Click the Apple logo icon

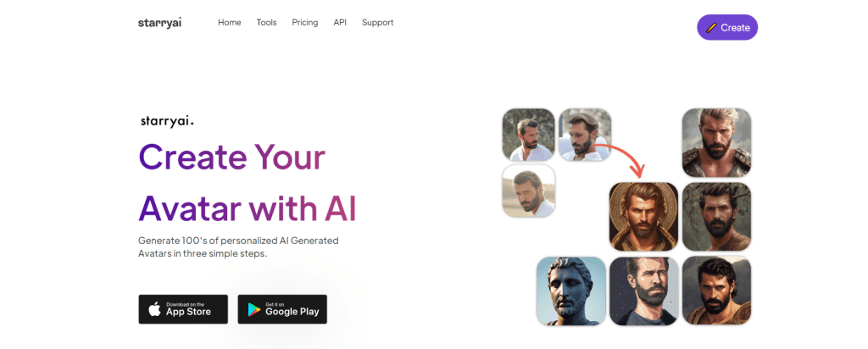click(x=155, y=309)
